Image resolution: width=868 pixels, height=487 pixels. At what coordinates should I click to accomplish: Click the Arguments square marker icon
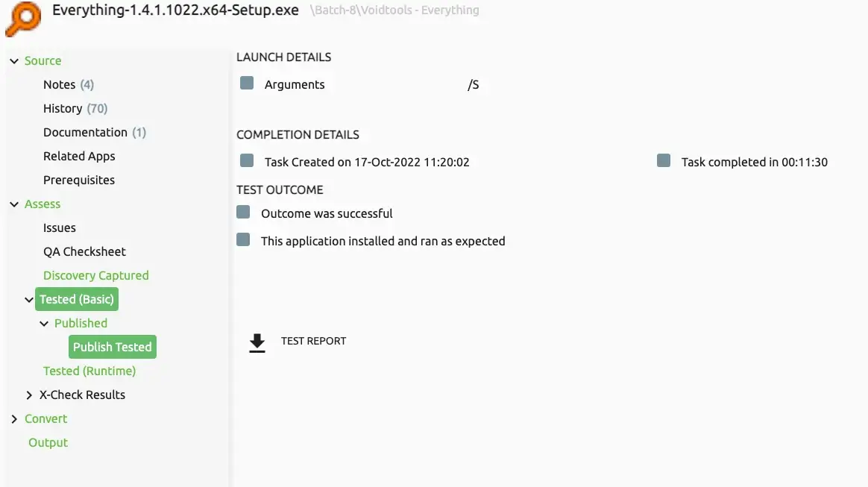pos(247,83)
